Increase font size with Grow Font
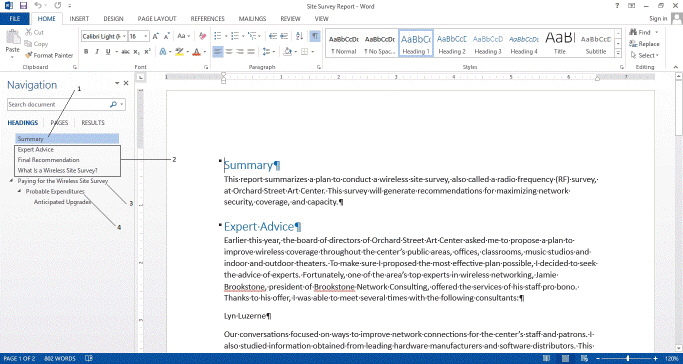 click(x=156, y=36)
